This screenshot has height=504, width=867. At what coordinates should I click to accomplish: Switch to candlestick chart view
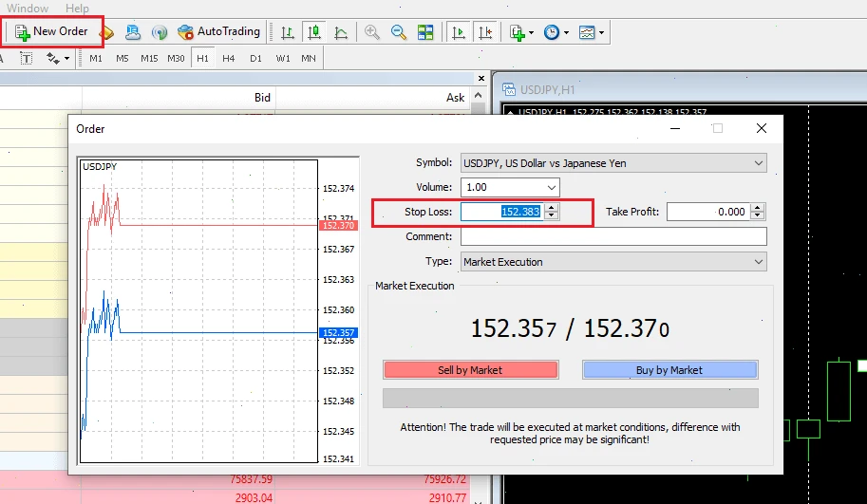[x=314, y=32]
